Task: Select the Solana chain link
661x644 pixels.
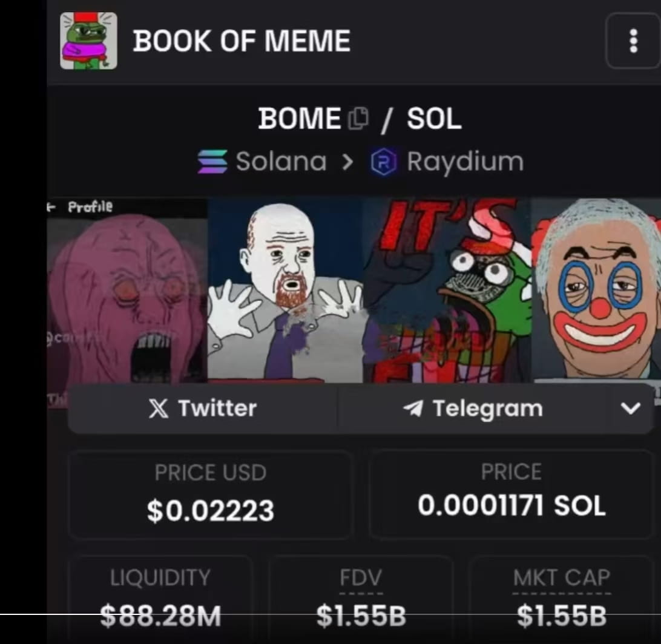Action: tap(262, 162)
